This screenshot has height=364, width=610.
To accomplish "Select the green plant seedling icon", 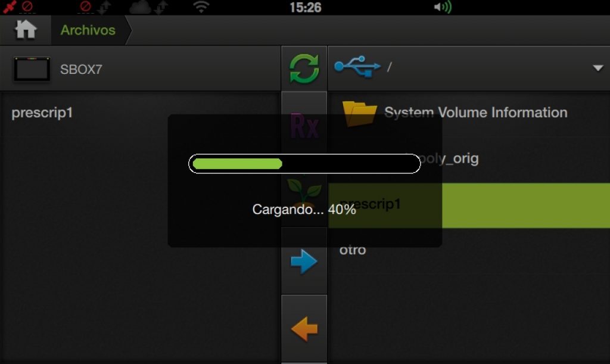I will point(304,191).
